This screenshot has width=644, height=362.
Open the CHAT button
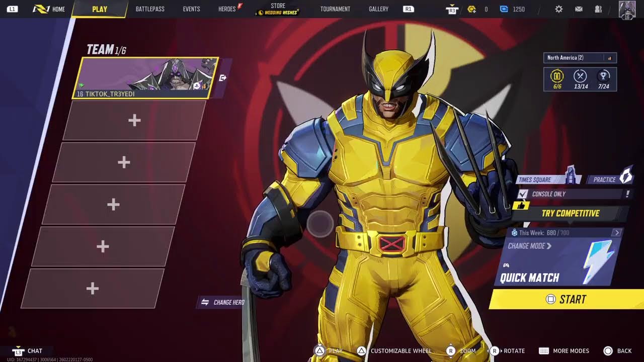(28, 351)
